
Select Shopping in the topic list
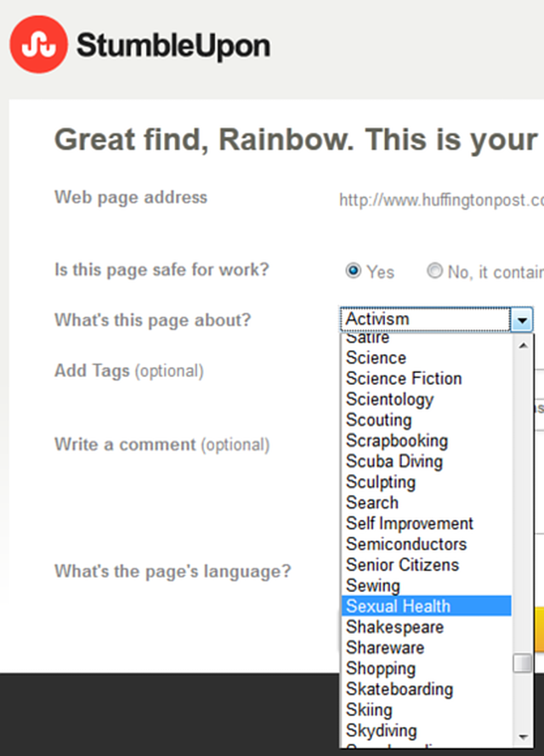426,669
